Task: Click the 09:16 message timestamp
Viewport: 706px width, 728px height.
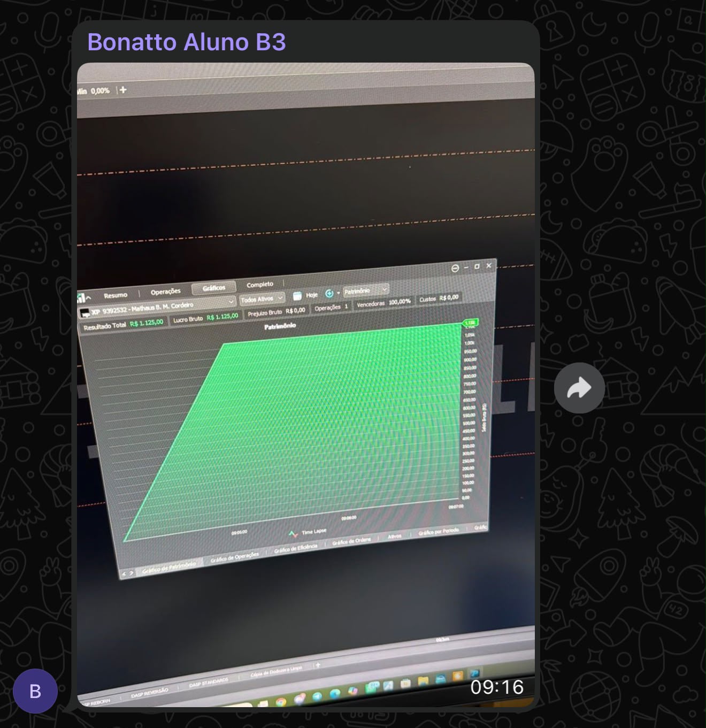Action: pyautogui.click(x=497, y=687)
